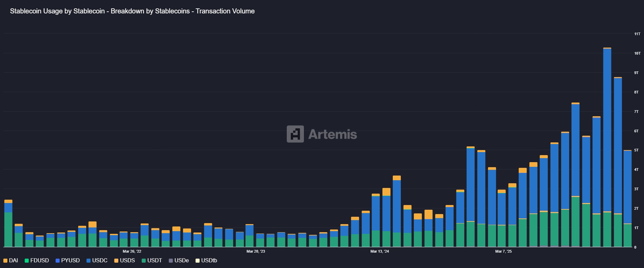This screenshot has width=644, height=268.
Task: Click the Artemis watermark text
Action: pos(332,134)
